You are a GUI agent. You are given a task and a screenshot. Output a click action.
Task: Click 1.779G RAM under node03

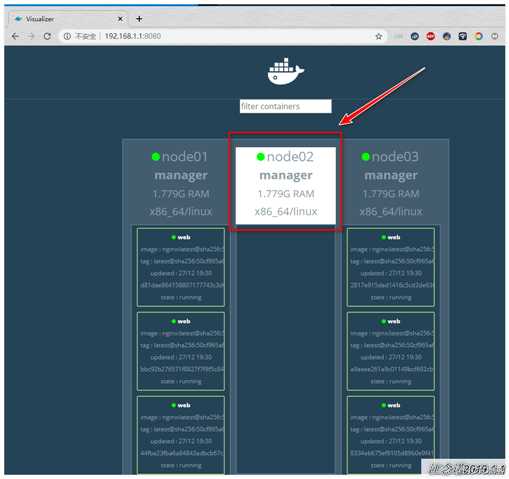[391, 194]
